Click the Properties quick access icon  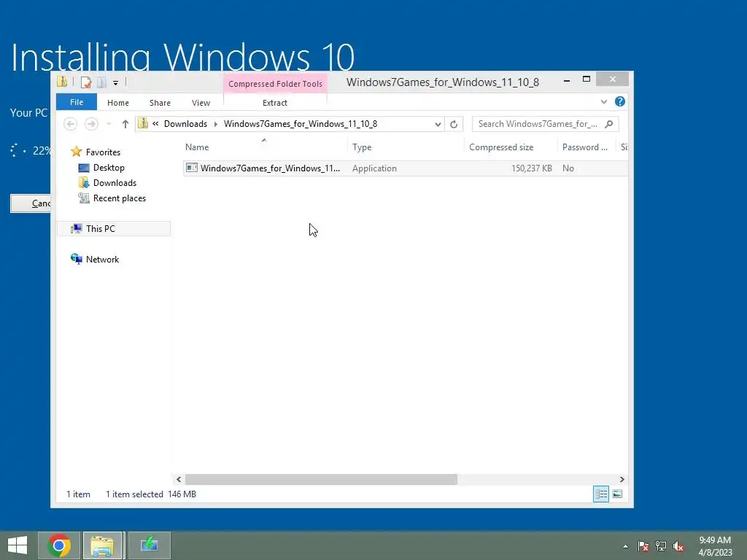86,82
